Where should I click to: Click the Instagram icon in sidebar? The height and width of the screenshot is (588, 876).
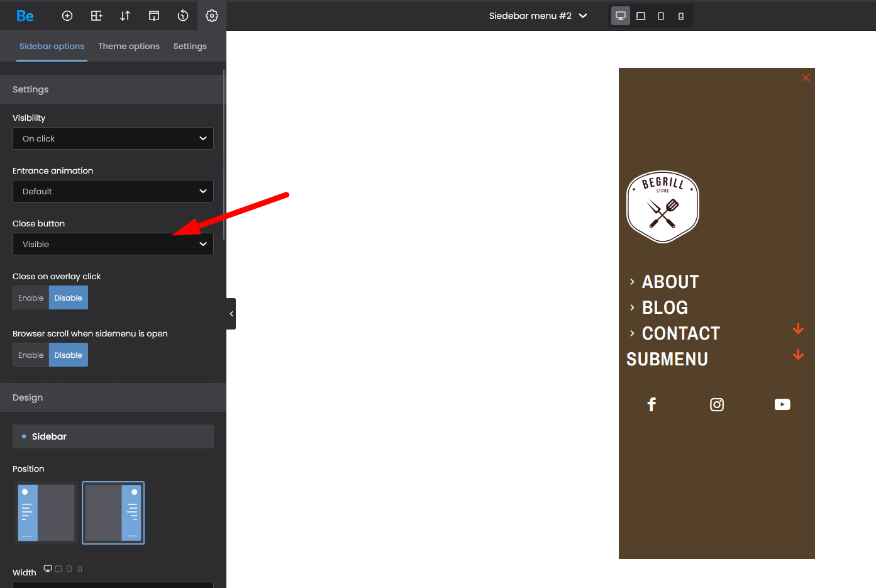pyautogui.click(x=717, y=404)
